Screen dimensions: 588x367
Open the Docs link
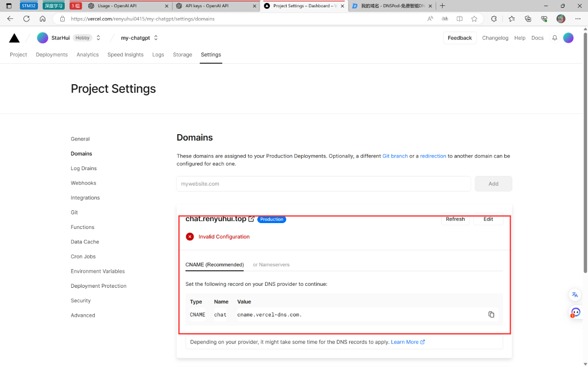tap(537, 38)
